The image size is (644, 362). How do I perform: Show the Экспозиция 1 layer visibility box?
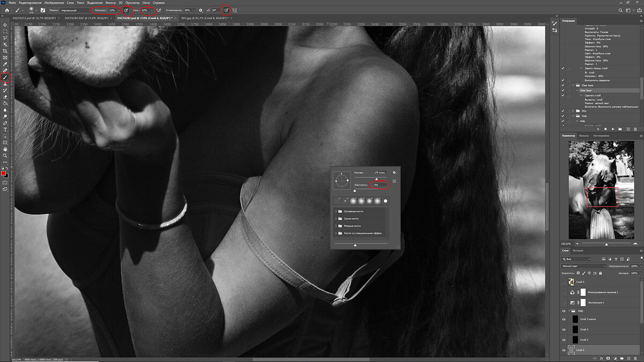tap(564, 302)
